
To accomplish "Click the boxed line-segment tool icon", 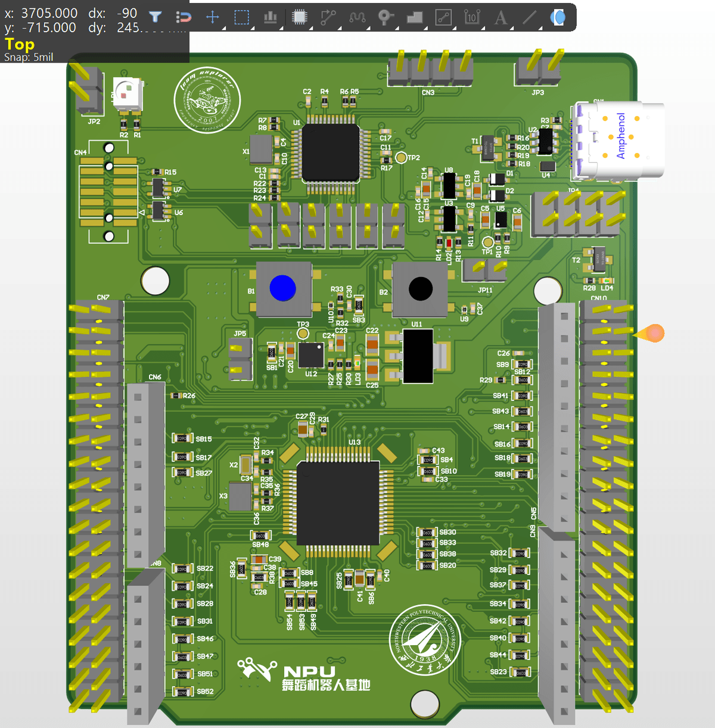I will (x=443, y=17).
